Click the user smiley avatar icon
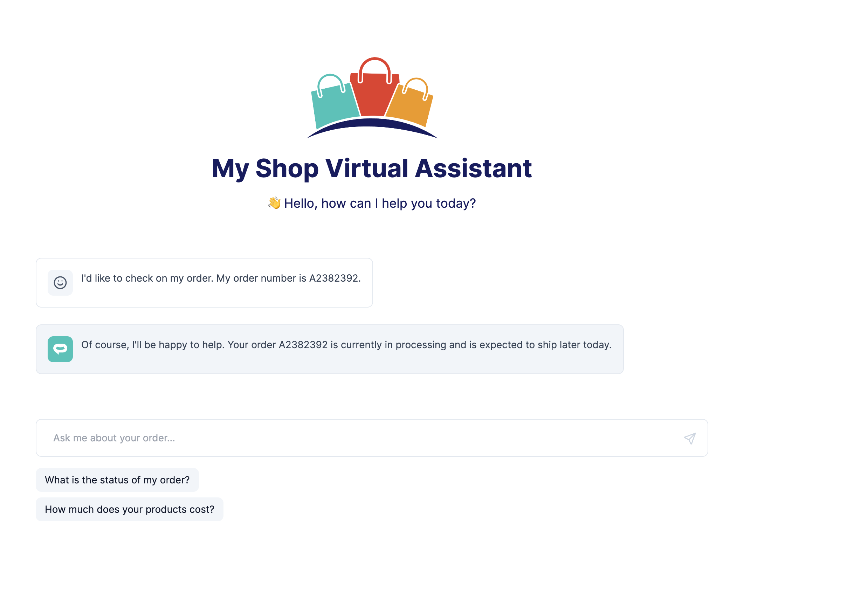This screenshot has width=868, height=599. click(x=60, y=283)
